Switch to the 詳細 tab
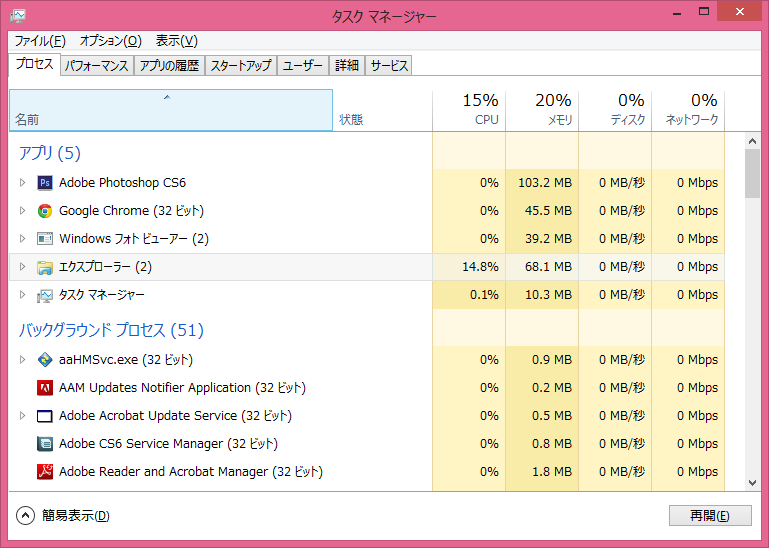 pos(347,66)
